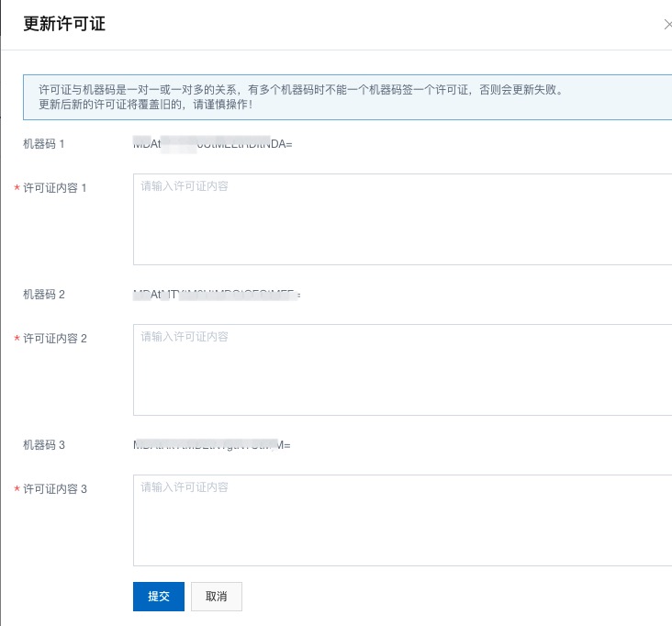The image size is (672, 626).
Task: Click the 更新许可证 dialog title
Action: click(64, 24)
